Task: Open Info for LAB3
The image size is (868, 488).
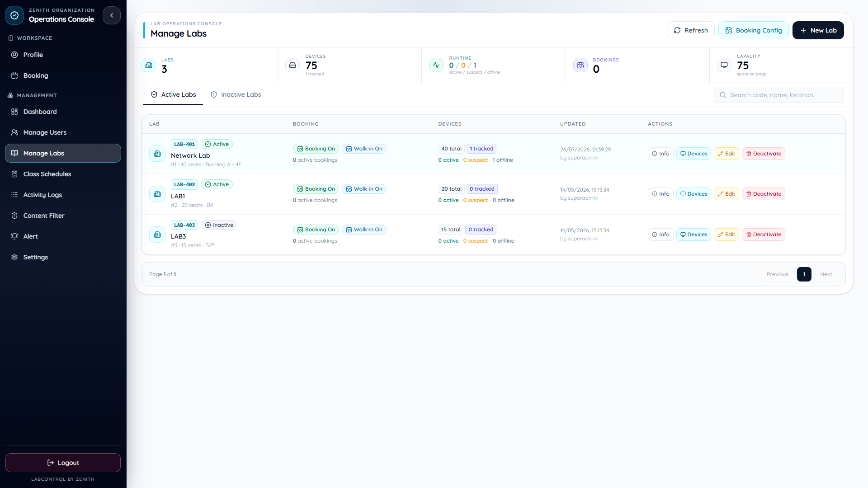Action: coord(660,235)
